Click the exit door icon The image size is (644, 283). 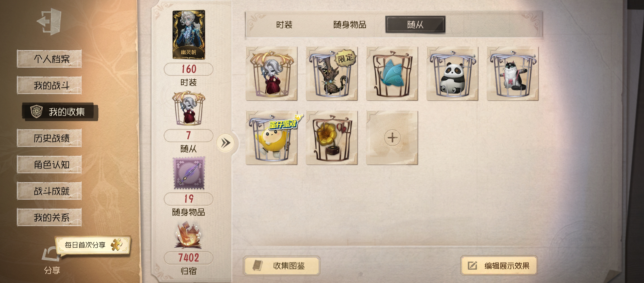[50, 21]
